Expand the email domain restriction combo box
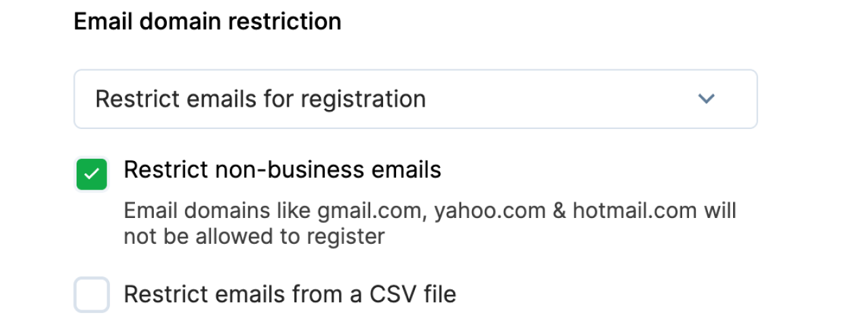This screenshot has width=868, height=328. [415, 99]
